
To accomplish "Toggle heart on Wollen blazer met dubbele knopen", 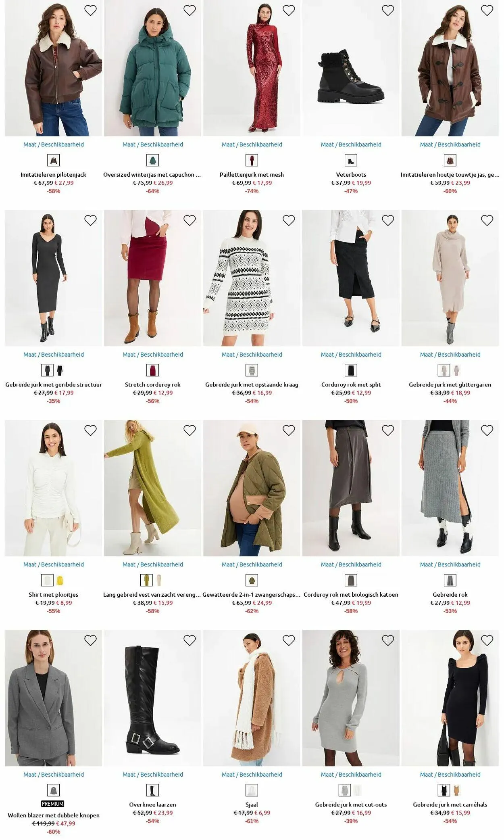I will tap(90, 640).
